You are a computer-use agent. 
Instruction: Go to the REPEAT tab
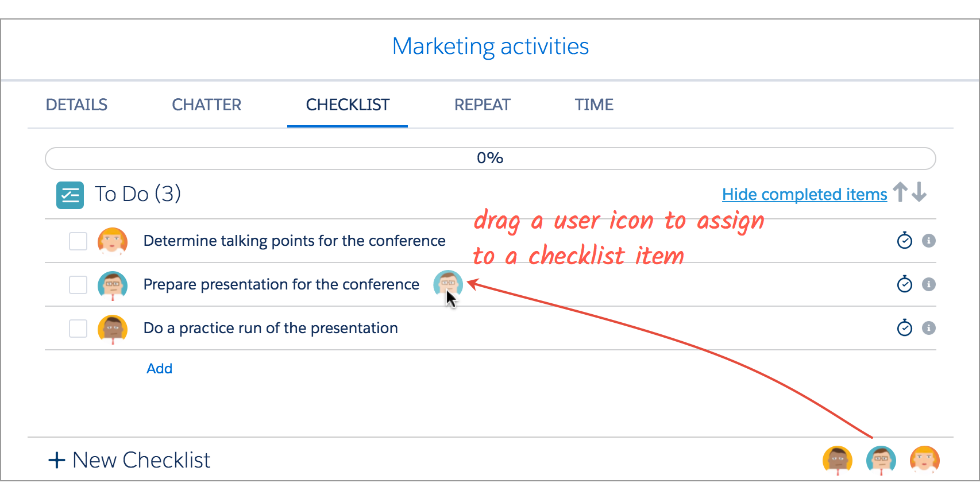tap(483, 105)
